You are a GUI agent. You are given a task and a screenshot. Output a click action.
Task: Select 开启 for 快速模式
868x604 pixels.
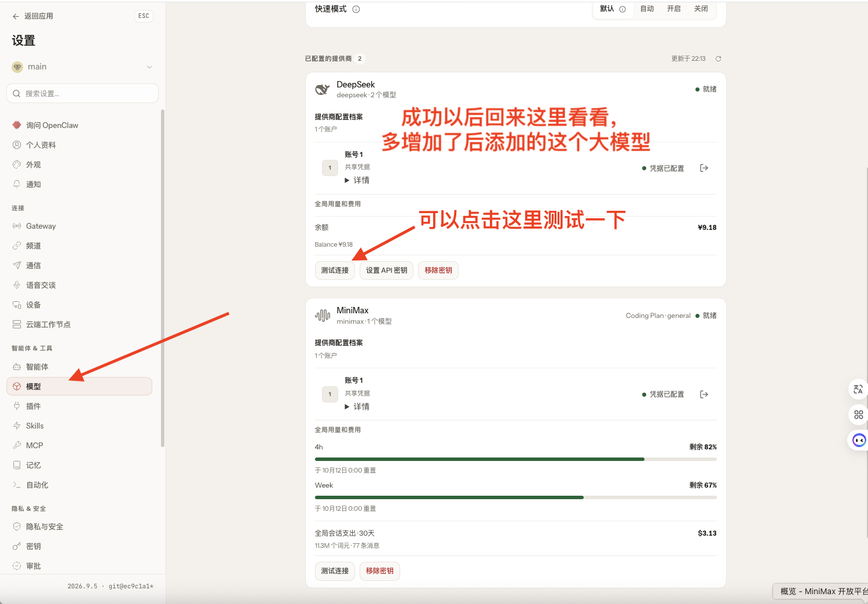pyautogui.click(x=673, y=9)
